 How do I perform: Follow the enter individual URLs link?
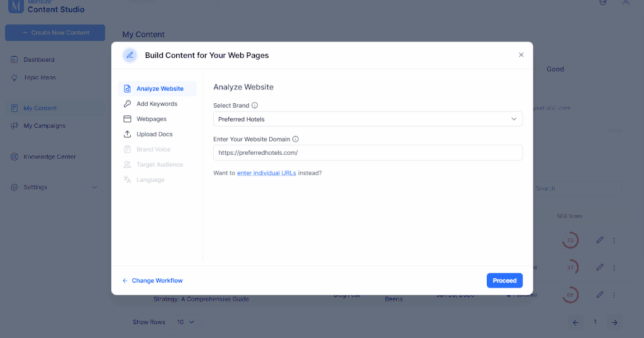(267, 173)
